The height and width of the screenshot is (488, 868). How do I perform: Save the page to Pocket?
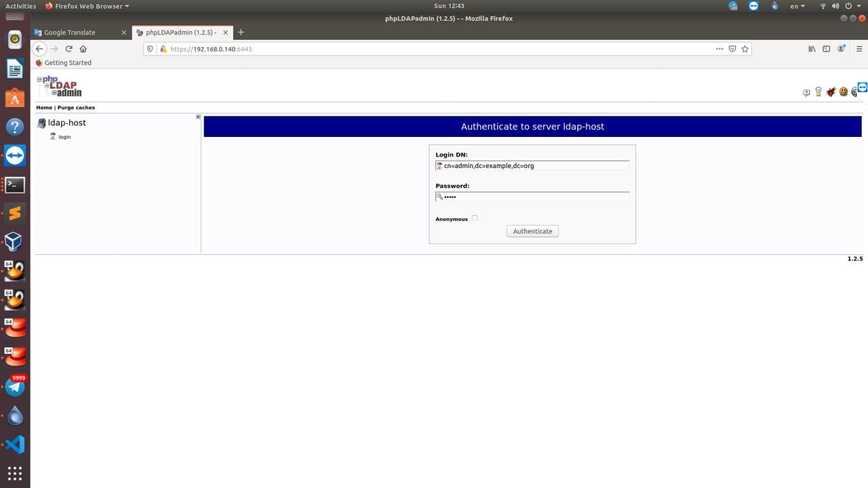tap(732, 49)
